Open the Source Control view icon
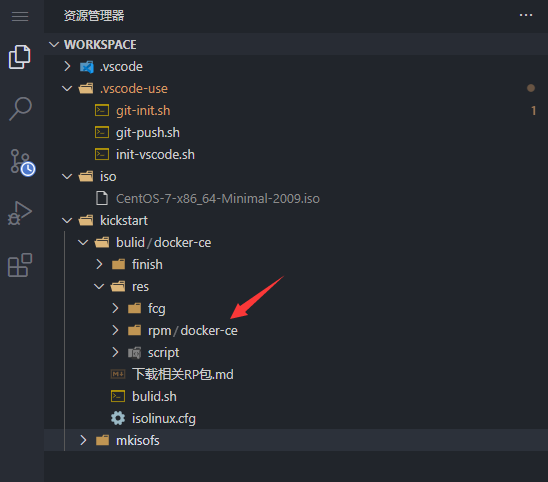Screen dimensions: 548x482 (x=22, y=162)
